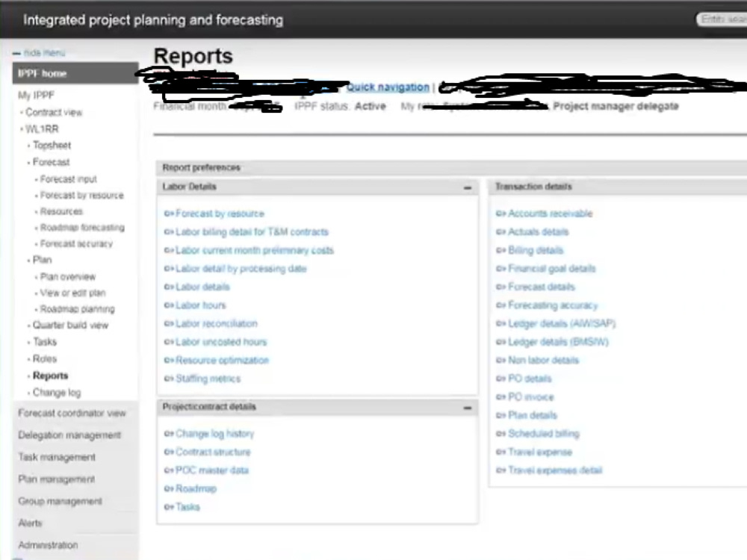Open Contract view in sidebar
747x560 pixels.
click(54, 113)
